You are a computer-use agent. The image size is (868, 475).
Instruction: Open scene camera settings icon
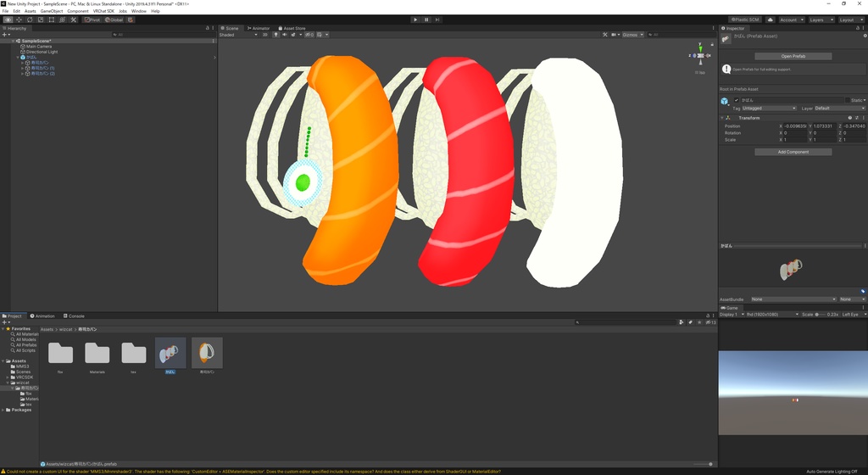(614, 35)
